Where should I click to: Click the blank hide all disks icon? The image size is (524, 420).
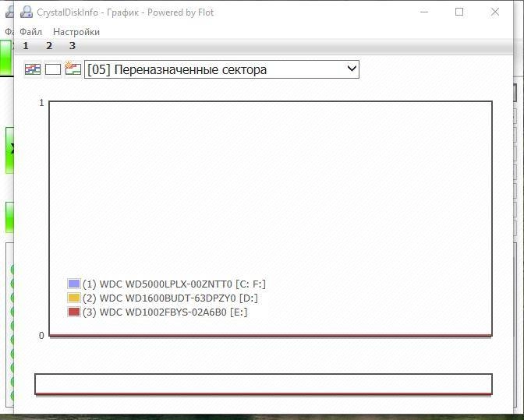(x=53, y=69)
